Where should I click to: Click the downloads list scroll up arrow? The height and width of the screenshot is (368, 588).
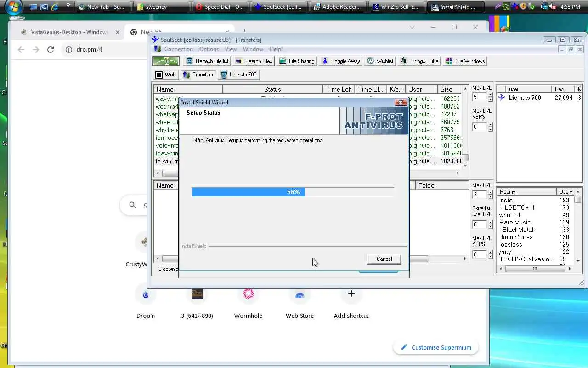coord(465,89)
